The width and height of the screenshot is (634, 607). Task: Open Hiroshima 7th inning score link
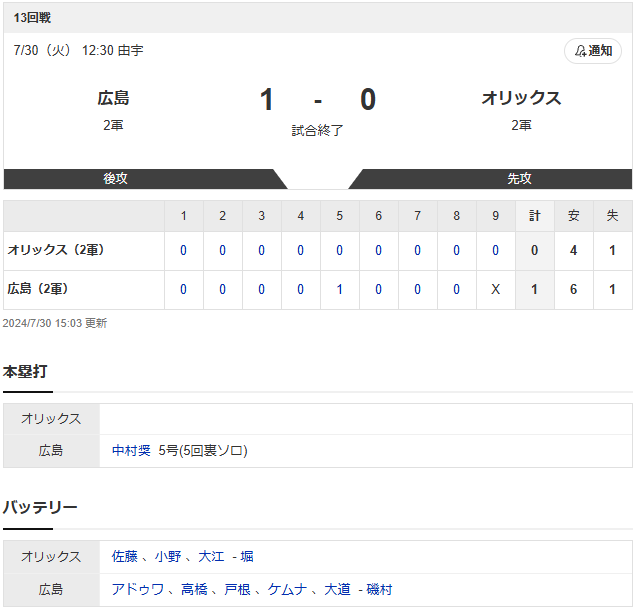coord(417,290)
